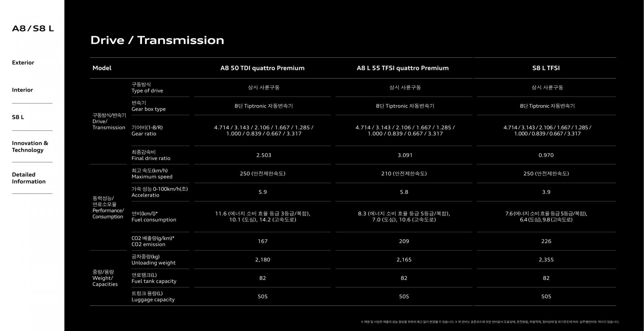Navigate to Detailed Information
Viewport: 644px width, 331px height.
[29, 178]
